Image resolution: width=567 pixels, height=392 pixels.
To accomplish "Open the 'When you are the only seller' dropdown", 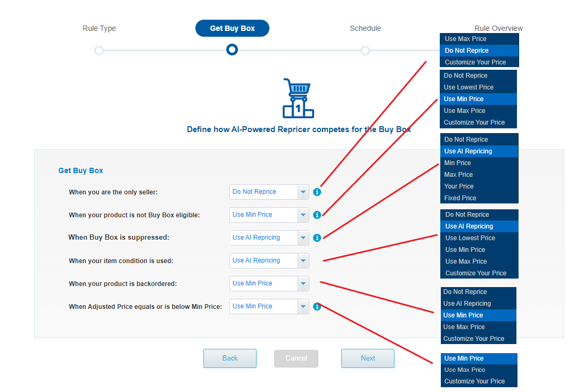I will pyautogui.click(x=269, y=192).
